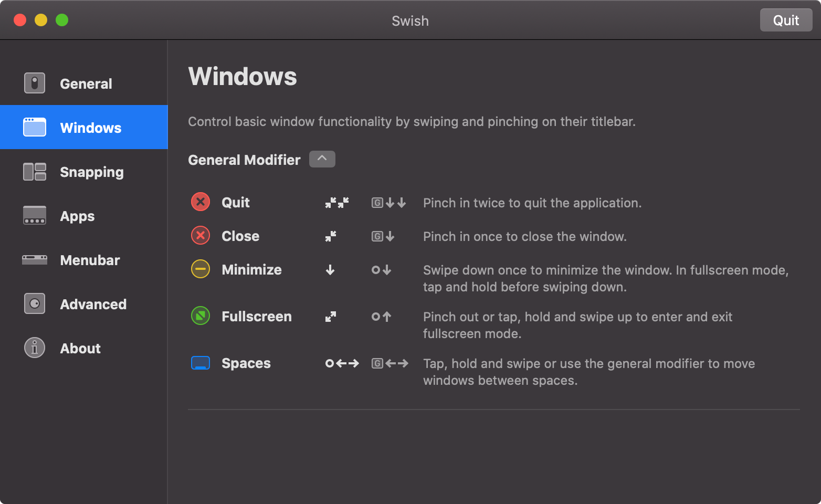Click the hold-and-swipe-up shortcut for Fullscreen

(382, 317)
